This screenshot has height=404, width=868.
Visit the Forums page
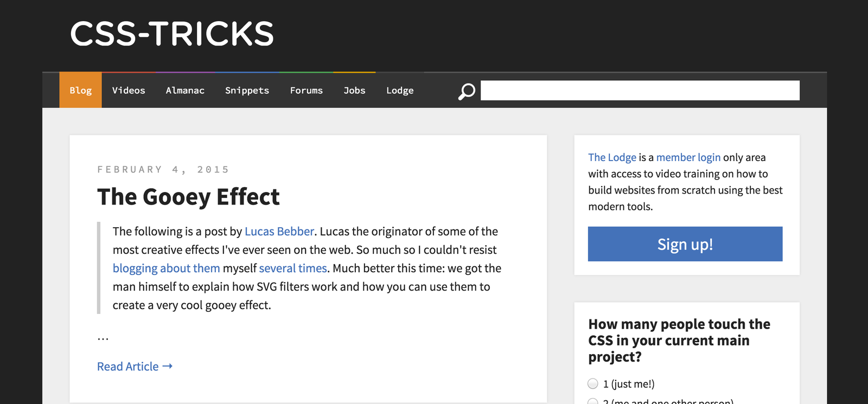pyautogui.click(x=306, y=90)
